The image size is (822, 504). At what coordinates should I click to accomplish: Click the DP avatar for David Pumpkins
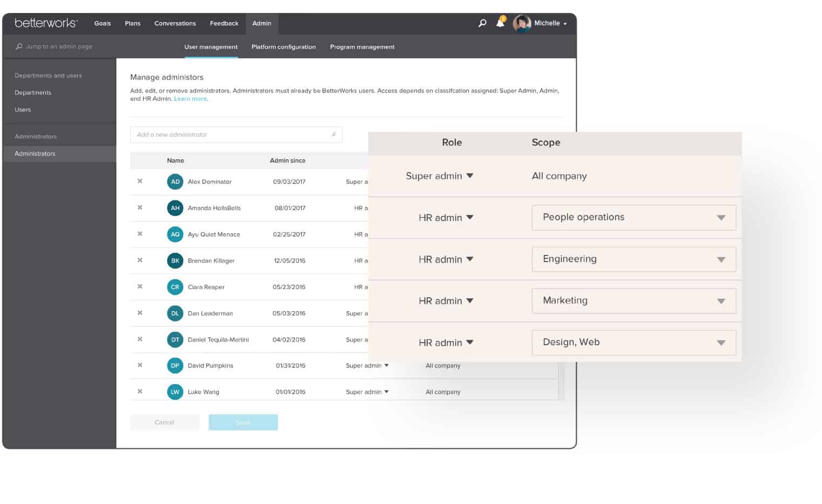coord(175,366)
